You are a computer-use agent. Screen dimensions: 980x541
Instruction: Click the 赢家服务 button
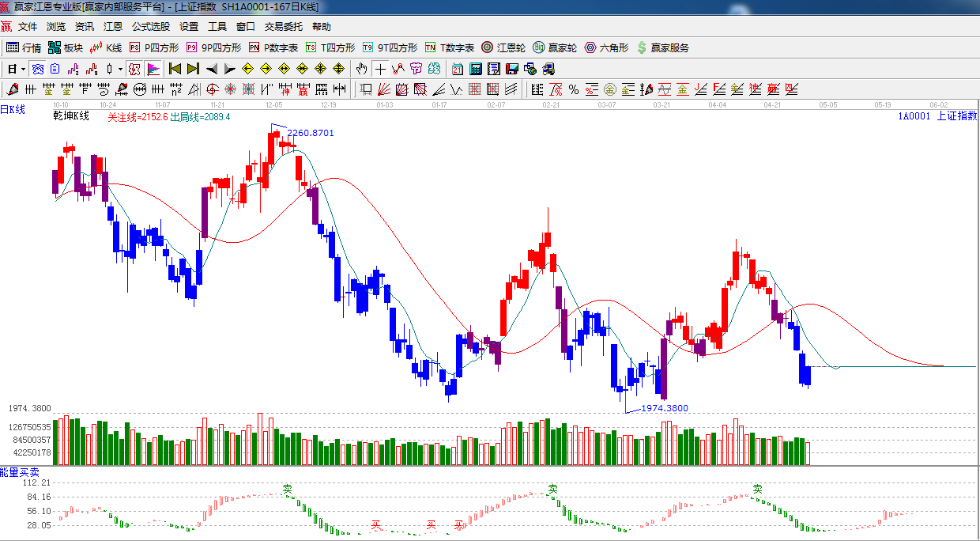pos(662,47)
